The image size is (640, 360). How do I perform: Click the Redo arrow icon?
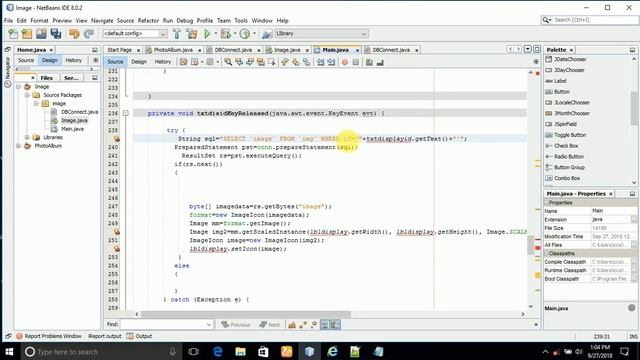[x=89, y=33]
